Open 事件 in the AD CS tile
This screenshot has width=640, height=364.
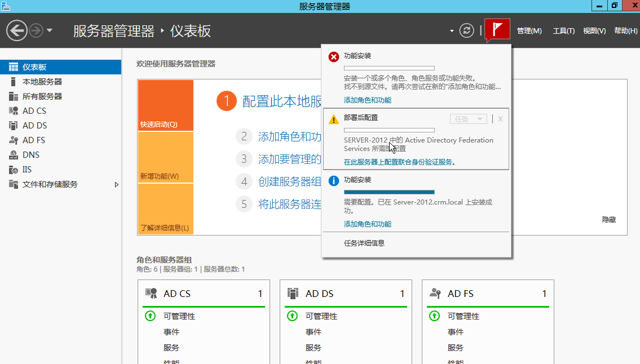point(171,332)
